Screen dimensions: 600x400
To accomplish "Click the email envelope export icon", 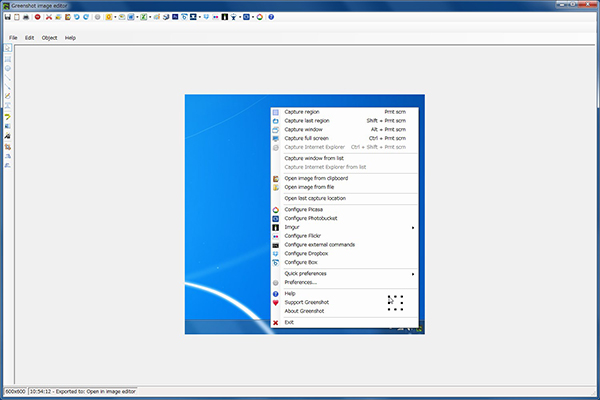I will 122,17.
